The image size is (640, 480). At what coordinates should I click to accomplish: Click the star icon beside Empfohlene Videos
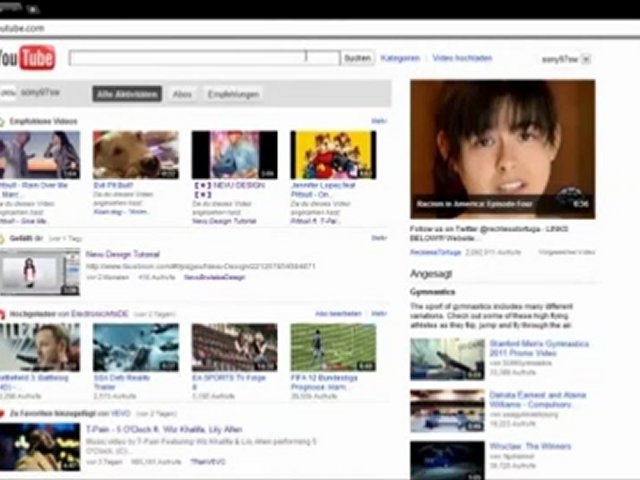(3, 121)
